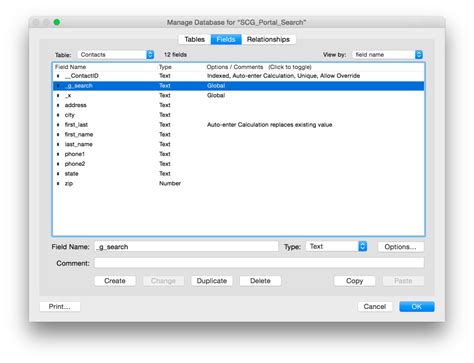Click the Create button
Viewport: 474px width, 363px height.
coord(115,281)
